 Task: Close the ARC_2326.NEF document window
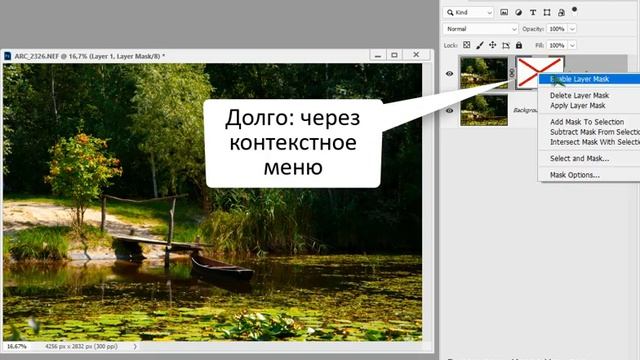pos(416,55)
